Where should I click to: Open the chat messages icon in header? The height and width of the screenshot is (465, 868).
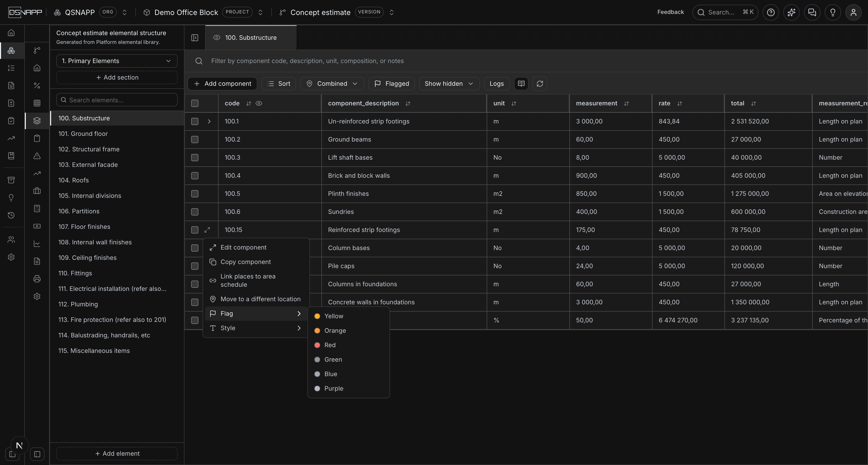click(x=812, y=12)
